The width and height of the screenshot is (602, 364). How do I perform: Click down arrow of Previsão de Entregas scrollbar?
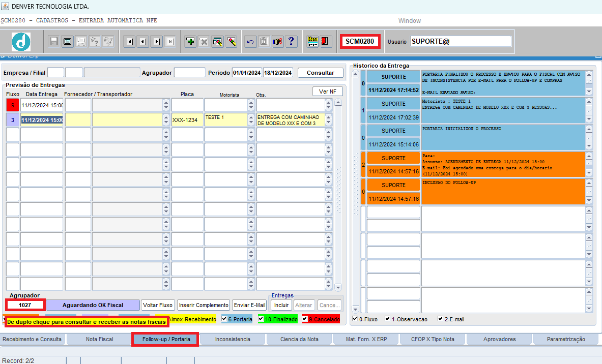point(338,287)
